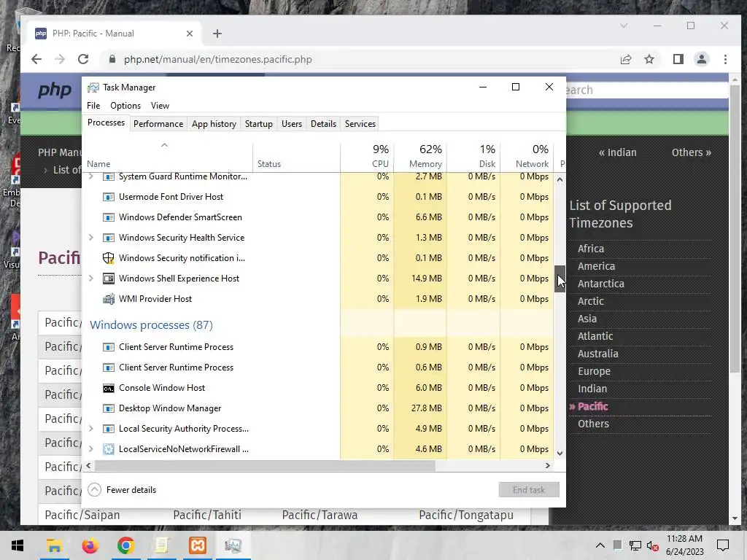The image size is (747, 560).
Task: Select the Windows processes (87) group header
Action: (x=151, y=324)
